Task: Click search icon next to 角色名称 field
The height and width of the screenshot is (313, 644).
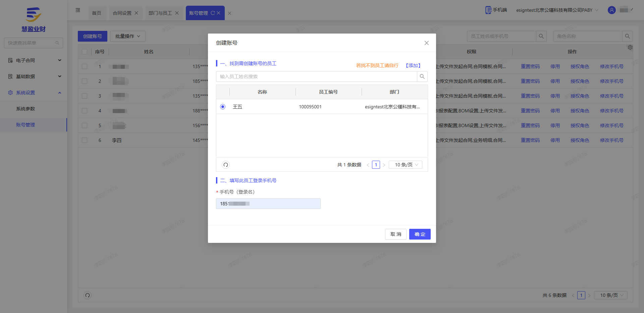Action: pos(628,36)
